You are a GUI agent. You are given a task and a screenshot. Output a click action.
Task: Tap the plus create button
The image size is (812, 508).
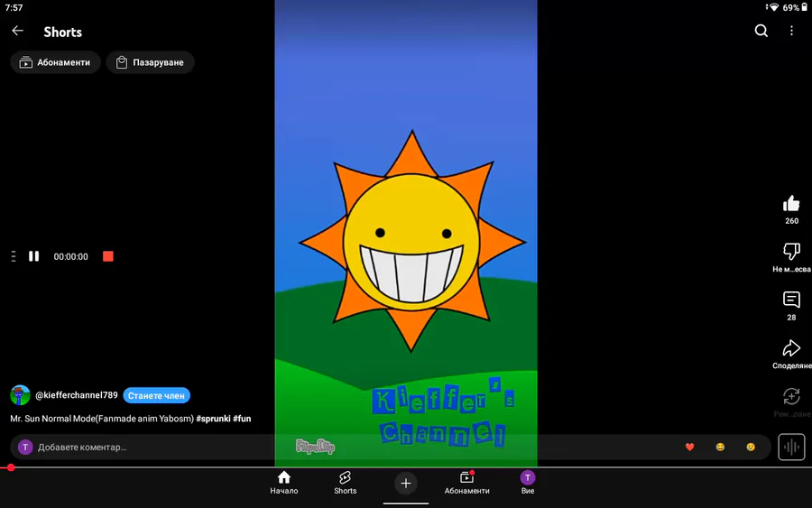tap(406, 483)
